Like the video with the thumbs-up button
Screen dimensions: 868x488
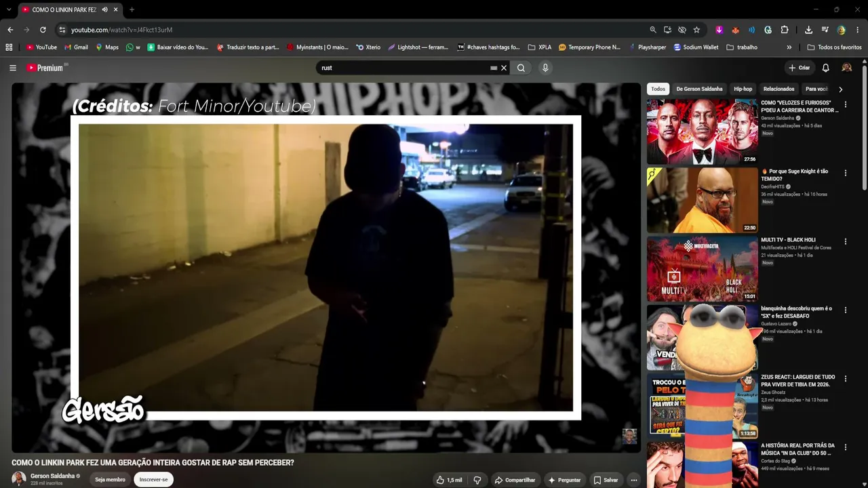tap(450, 480)
